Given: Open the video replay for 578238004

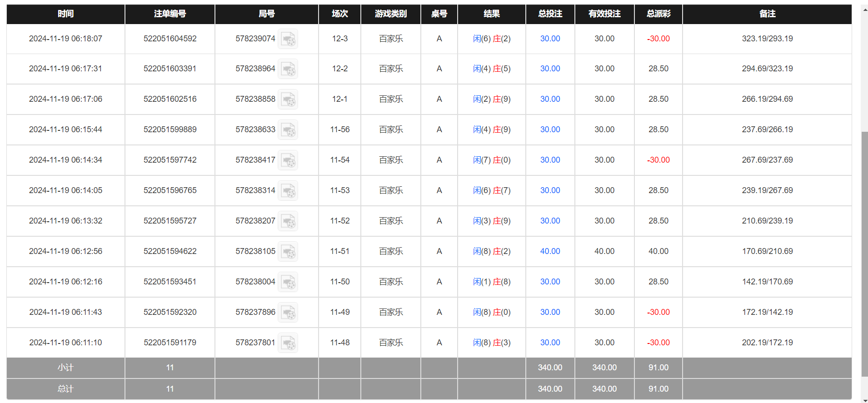Looking at the screenshot, I should [288, 282].
